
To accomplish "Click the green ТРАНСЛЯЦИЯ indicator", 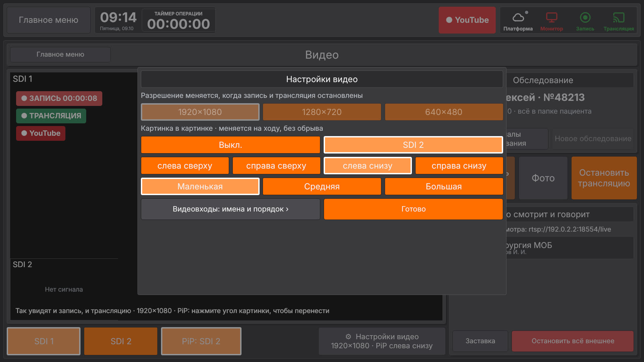I will [x=51, y=116].
